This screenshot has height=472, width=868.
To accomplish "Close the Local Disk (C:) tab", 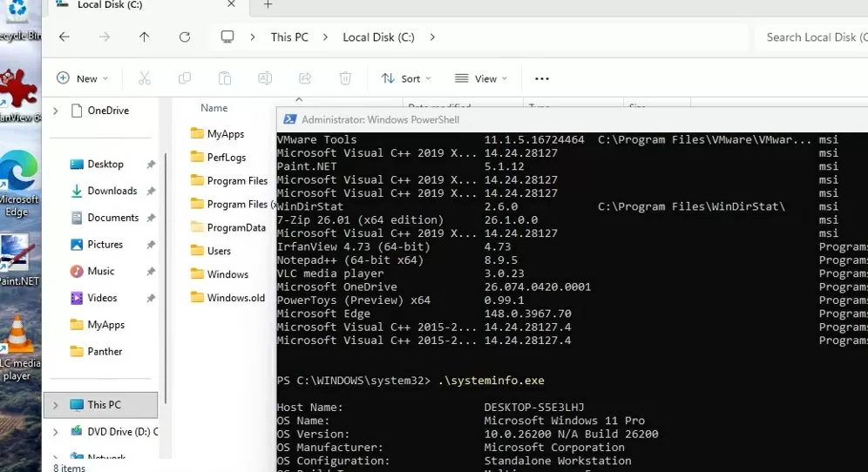I will [232, 4].
